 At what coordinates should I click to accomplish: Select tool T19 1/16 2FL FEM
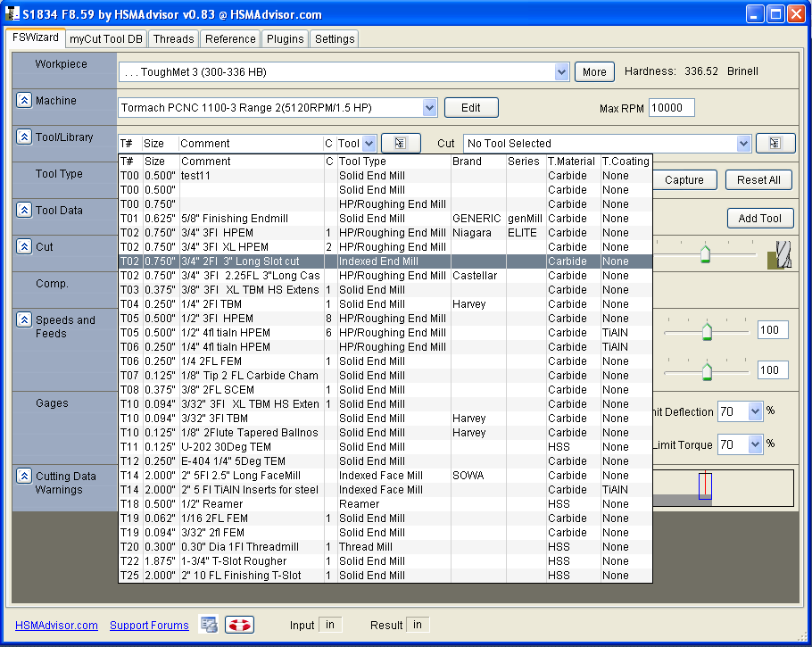click(385, 518)
